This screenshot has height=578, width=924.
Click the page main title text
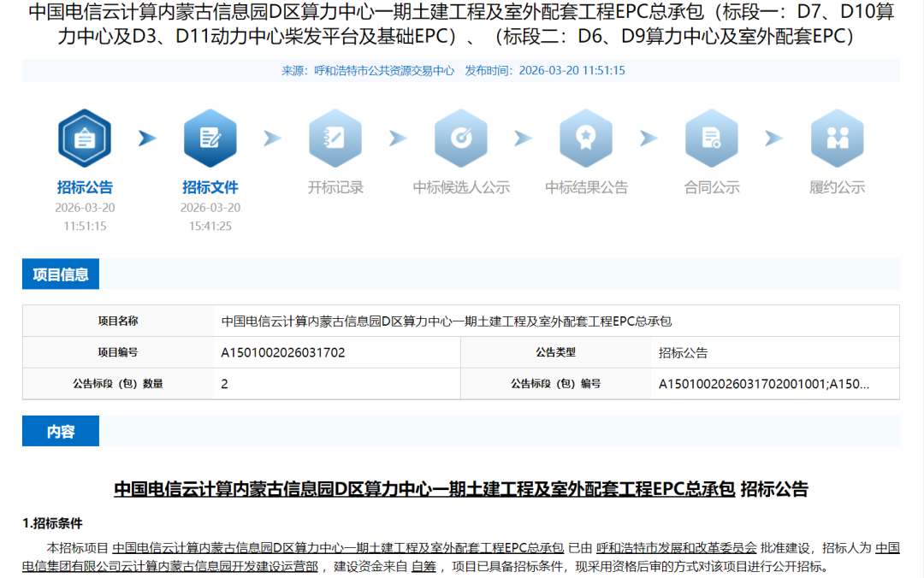461,24
